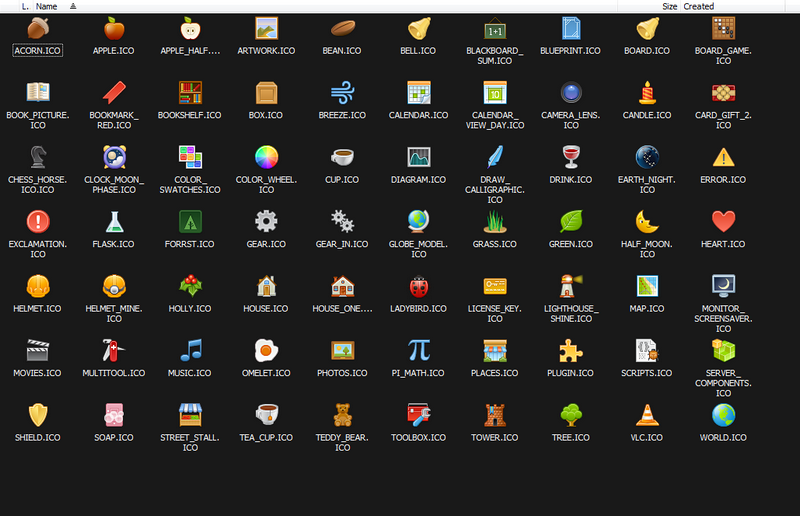800x516 pixels.
Task: Click the TOOLBOX.ICO file label
Action: pyautogui.click(x=418, y=438)
